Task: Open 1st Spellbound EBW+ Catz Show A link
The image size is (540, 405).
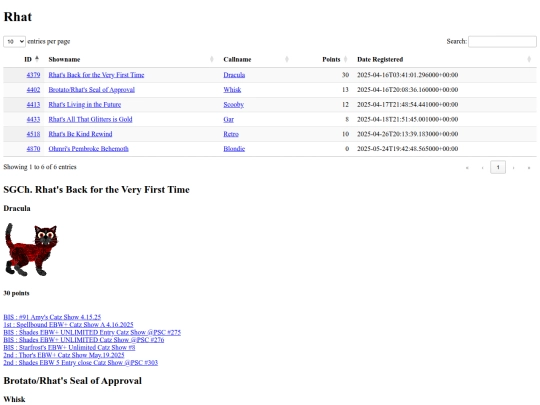Action: tap(68, 324)
